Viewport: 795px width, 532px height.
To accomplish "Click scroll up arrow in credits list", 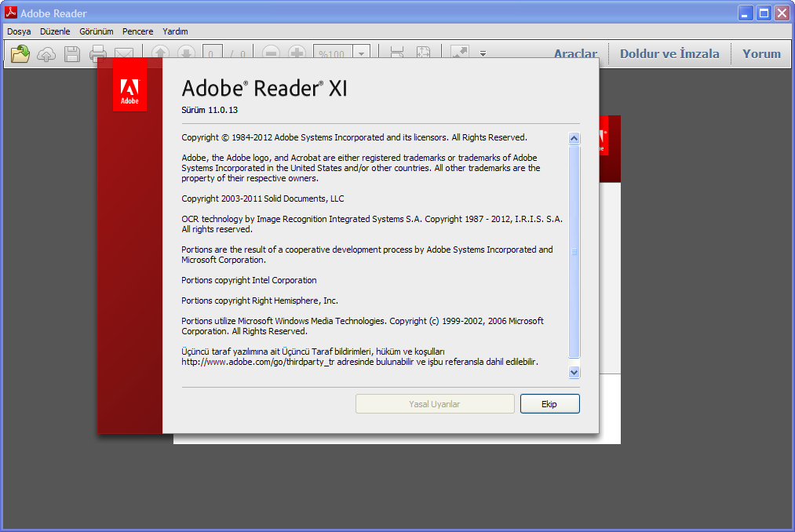I will pos(574,138).
